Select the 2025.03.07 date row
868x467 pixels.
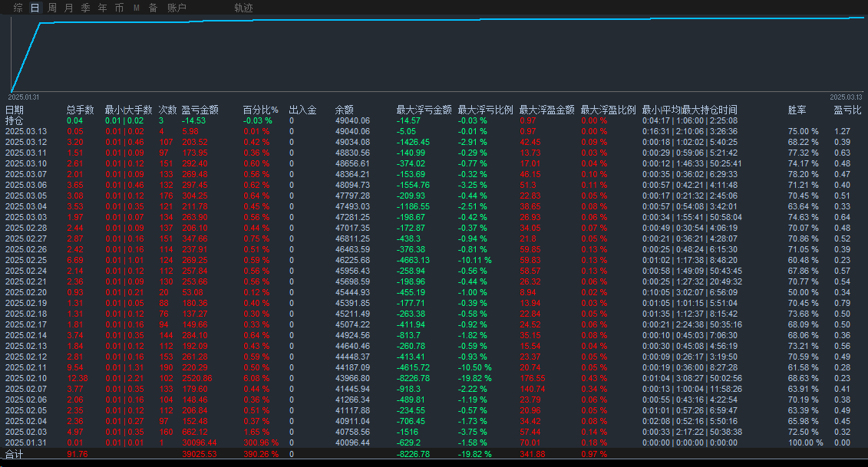[x=26, y=174]
